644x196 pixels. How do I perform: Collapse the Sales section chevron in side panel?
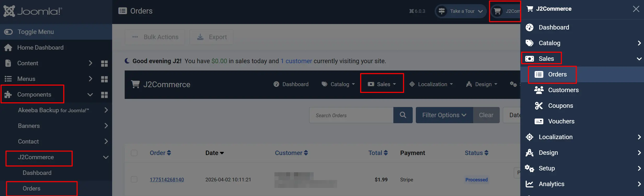(639, 59)
